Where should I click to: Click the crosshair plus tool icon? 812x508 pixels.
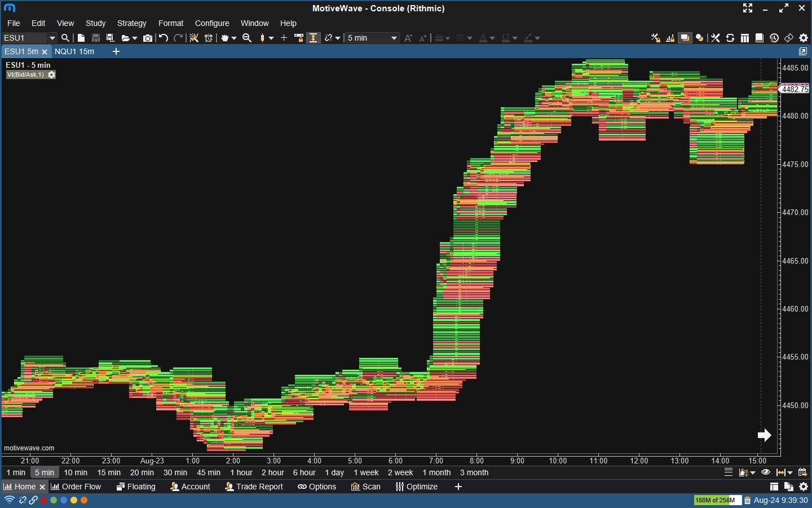click(284, 38)
